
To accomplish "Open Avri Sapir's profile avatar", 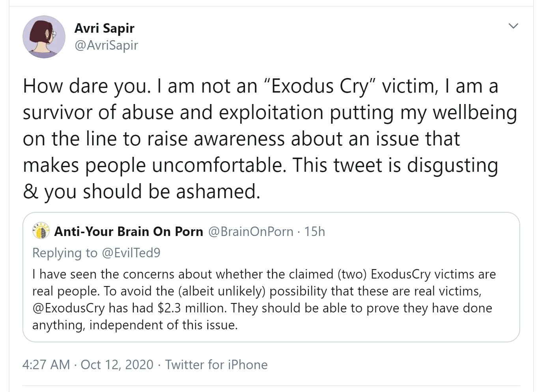I will [x=44, y=37].
